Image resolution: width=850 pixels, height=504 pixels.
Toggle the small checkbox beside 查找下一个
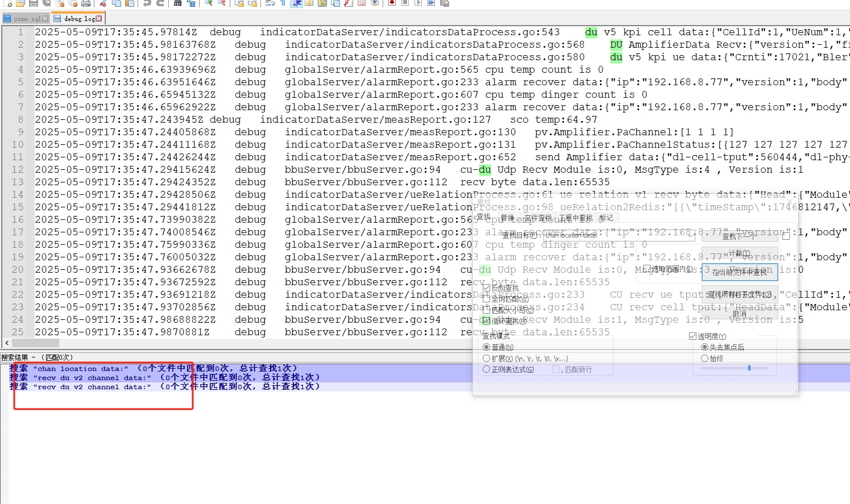coord(786,236)
